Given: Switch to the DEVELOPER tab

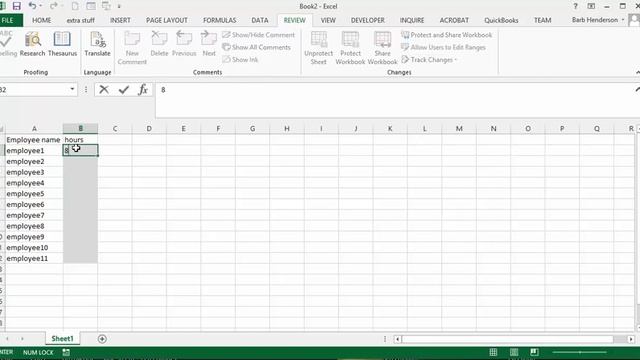Looking at the screenshot, I should tap(368, 20).
